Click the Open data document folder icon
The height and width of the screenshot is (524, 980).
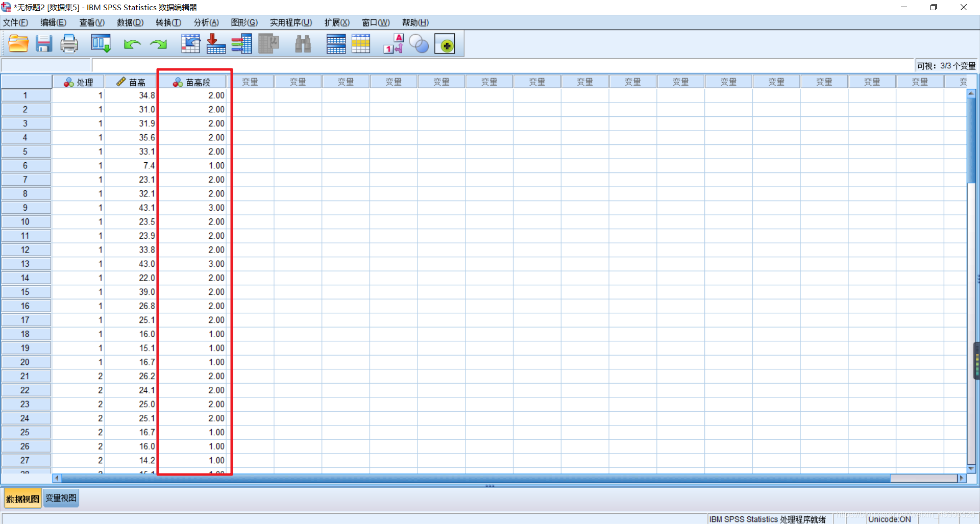[18, 44]
